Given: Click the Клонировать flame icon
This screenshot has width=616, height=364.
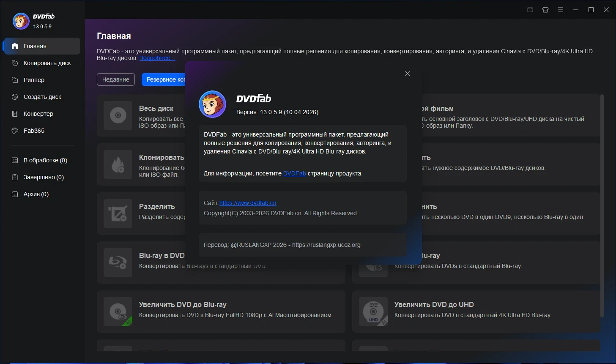Looking at the screenshot, I should (x=118, y=164).
